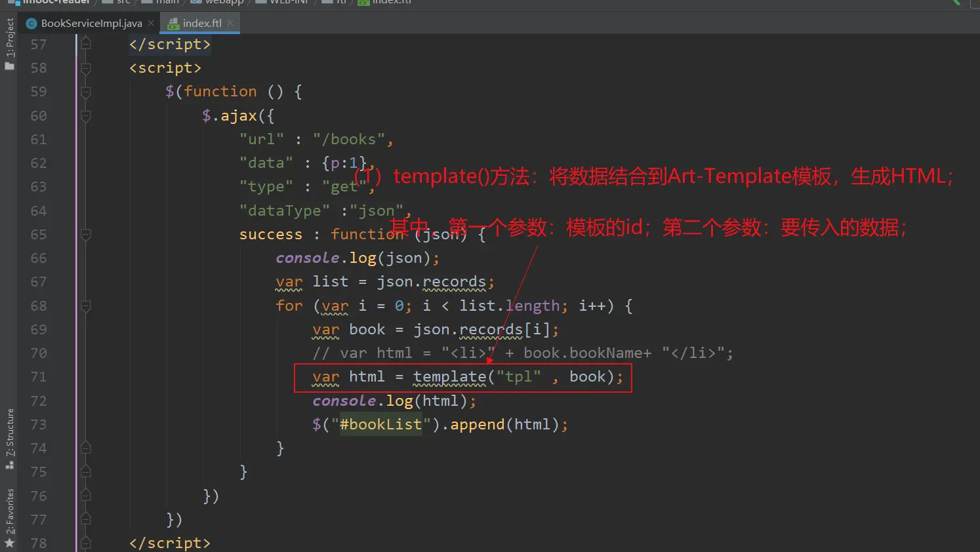Click the for keyword on line 68

coord(289,306)
